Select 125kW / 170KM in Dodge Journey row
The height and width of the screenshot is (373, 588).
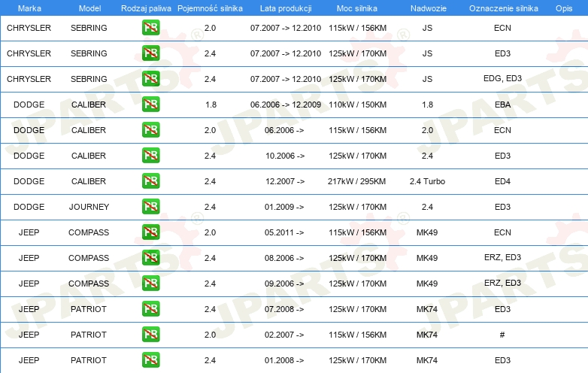pos(357,207)
